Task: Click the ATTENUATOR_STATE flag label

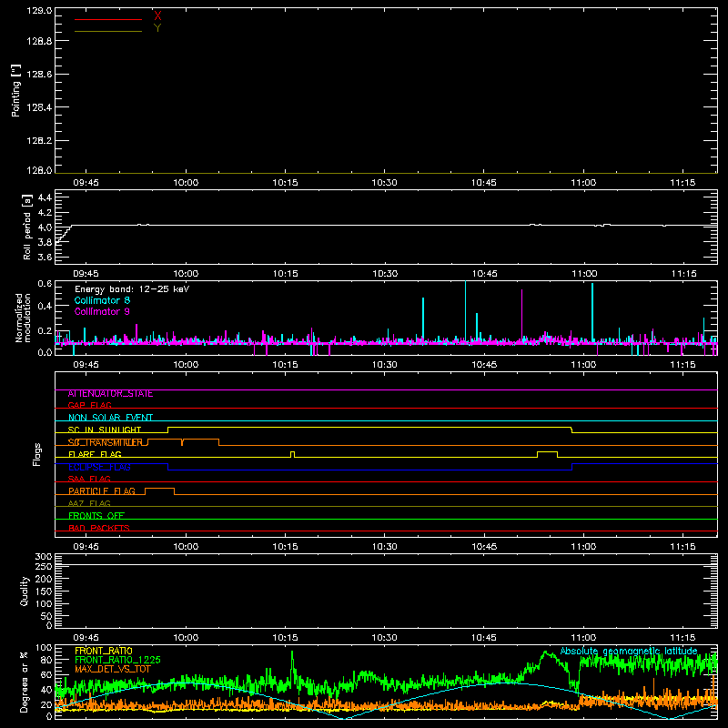Action: pyautogui.click(x=110, y=394)
